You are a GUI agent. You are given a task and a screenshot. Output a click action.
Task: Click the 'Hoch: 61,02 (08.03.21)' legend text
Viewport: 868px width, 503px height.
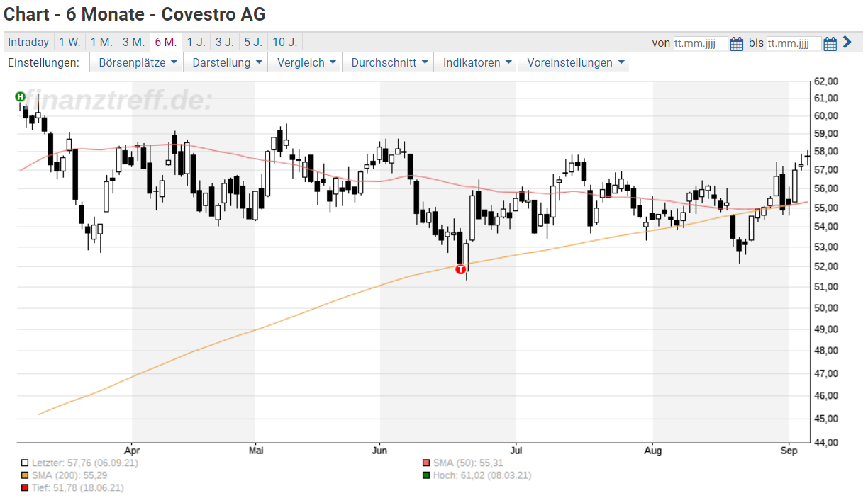(482, 475)
